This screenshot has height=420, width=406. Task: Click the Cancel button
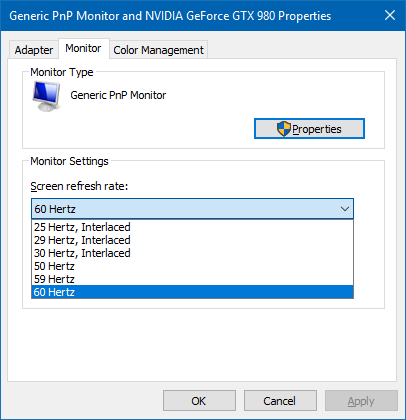coord(280,401)
